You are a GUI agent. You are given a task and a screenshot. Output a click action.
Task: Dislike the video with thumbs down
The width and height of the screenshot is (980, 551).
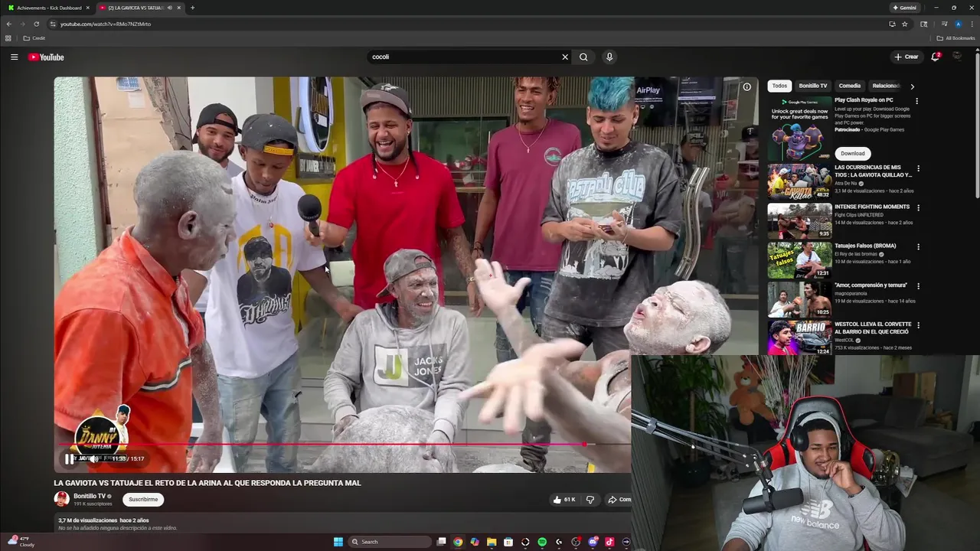coord(590,500)
